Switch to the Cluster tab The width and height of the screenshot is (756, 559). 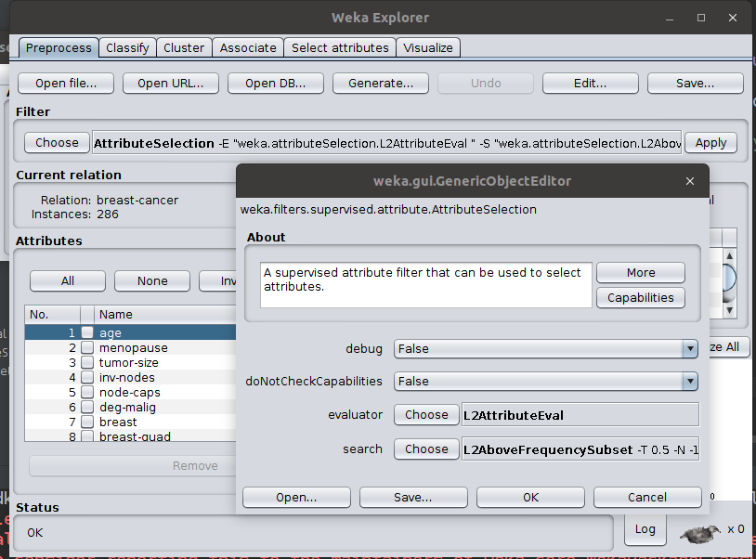(x=184, y=47)
